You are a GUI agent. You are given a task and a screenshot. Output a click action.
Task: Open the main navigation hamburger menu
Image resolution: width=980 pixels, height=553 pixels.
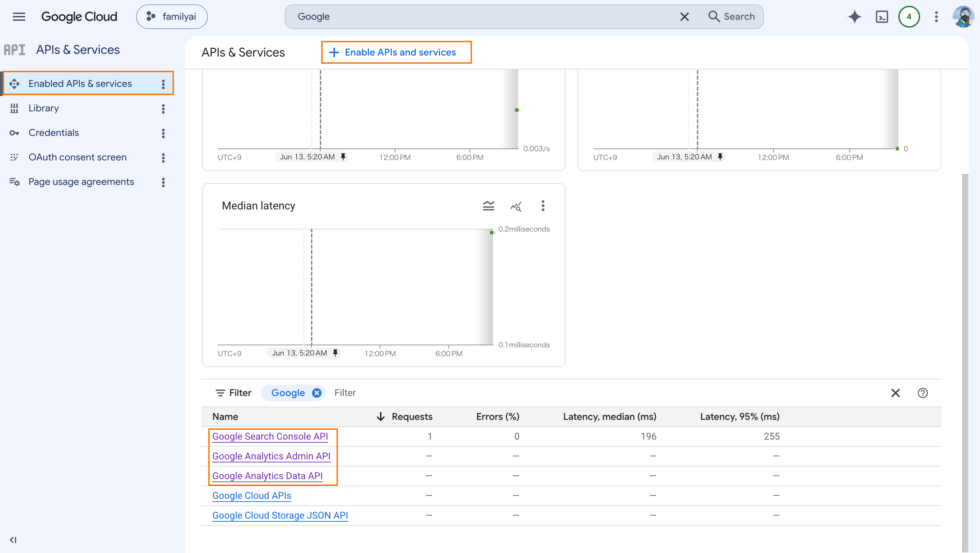tap(19, 17)
